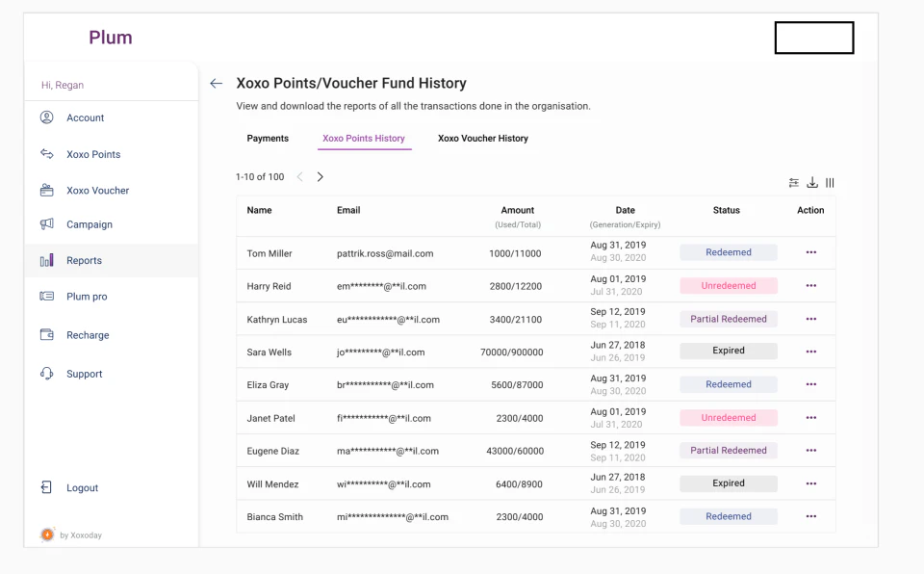Open the Support headset icon

(46, 374)
